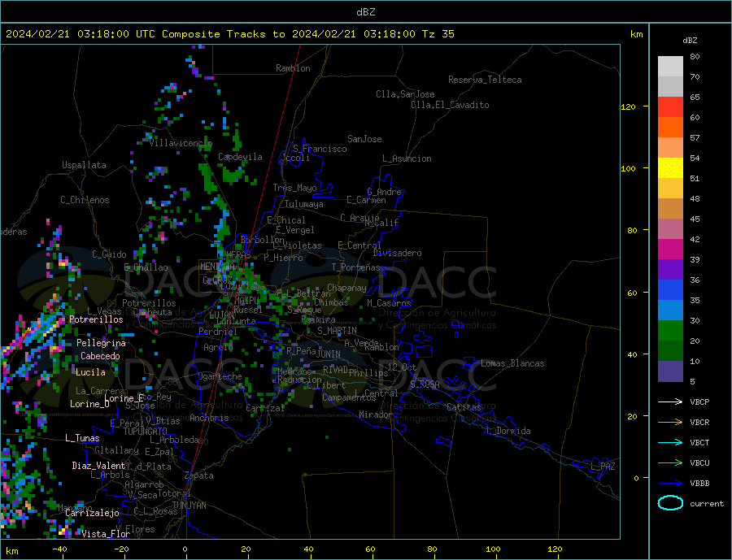
Task: Select the yellow 54 dBZ color swatch
Action: pyautogui.click(x=670, y=168)
